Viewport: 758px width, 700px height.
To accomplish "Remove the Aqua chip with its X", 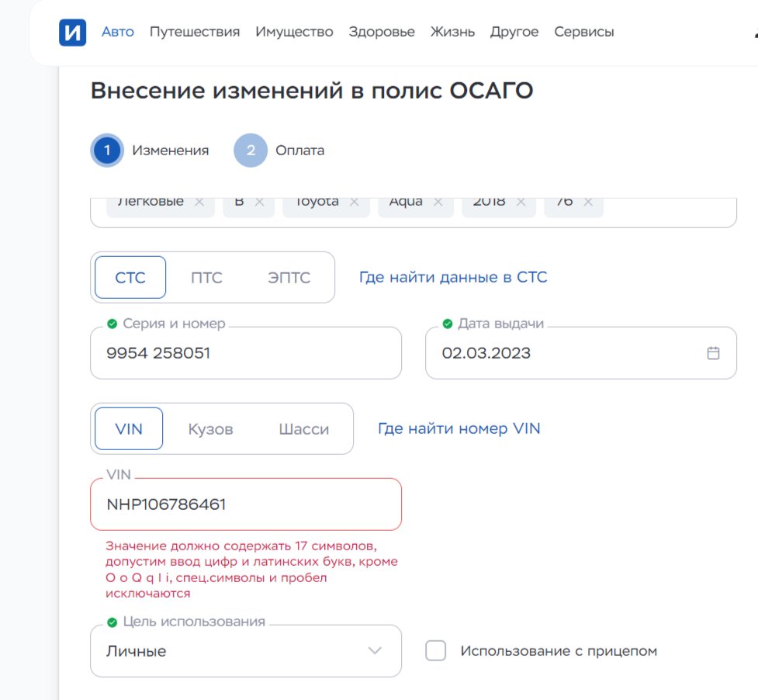I will 438,202.
